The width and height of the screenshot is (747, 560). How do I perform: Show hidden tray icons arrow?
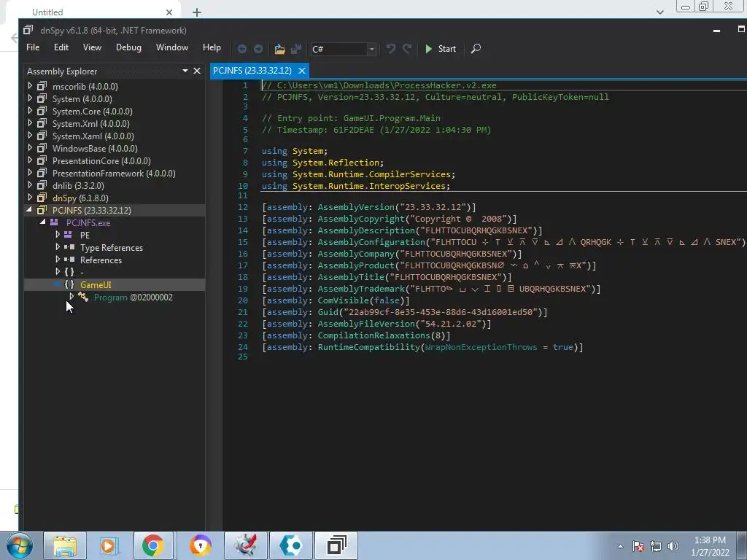[620, 546]
